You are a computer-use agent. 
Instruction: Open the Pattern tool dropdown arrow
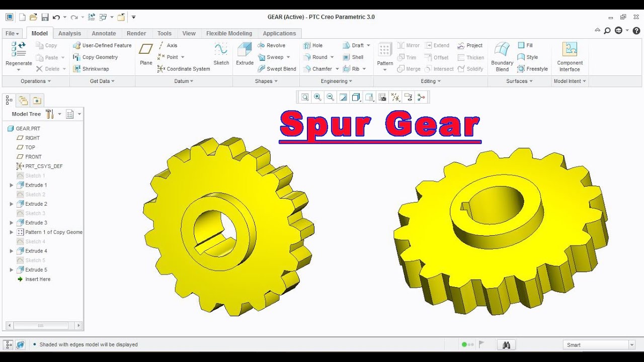(x=385, y=69)
